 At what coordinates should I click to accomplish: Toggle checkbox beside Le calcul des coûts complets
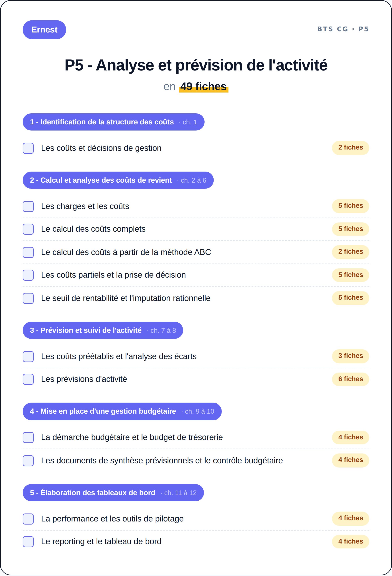(x=28, y=229)
